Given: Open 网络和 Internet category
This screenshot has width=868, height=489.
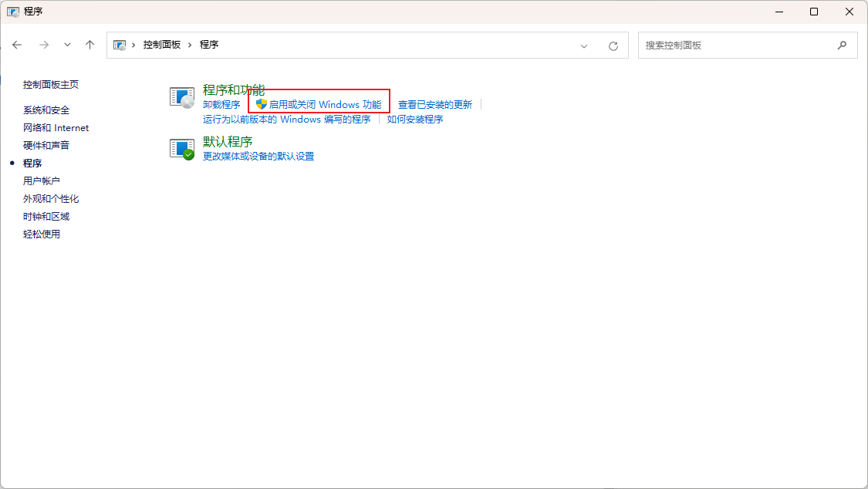Looking at the screenshot, I should click(56, 128).
